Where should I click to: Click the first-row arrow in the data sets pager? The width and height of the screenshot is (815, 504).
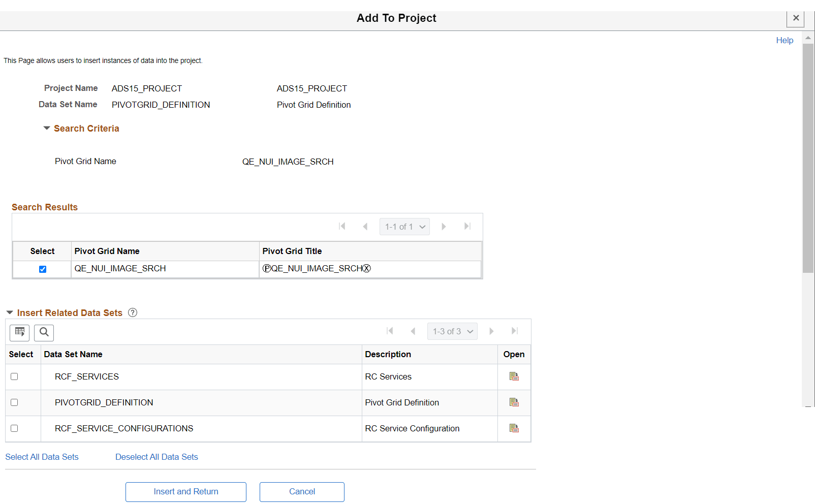390,331
